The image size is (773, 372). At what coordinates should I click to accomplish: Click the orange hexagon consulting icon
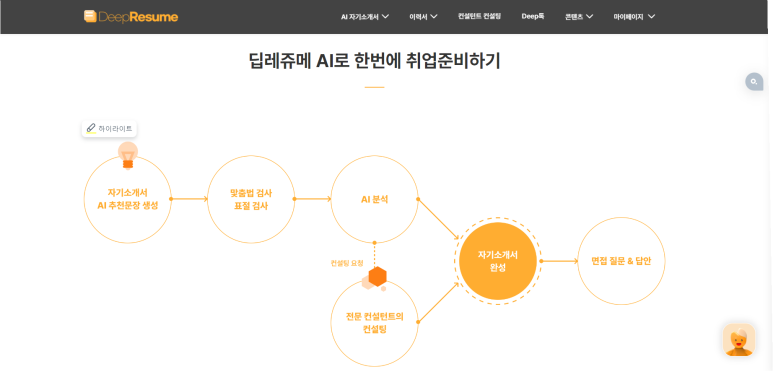click(377, 277)
